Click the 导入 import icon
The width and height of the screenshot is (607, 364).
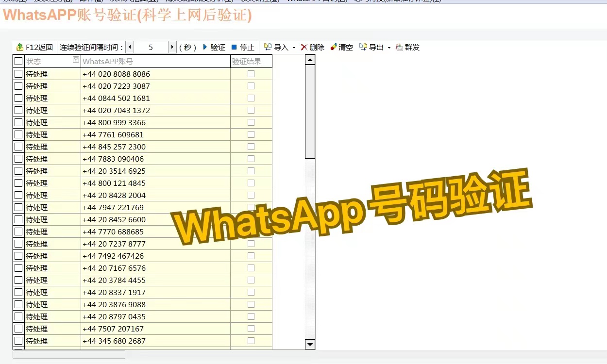coord(268,47)
